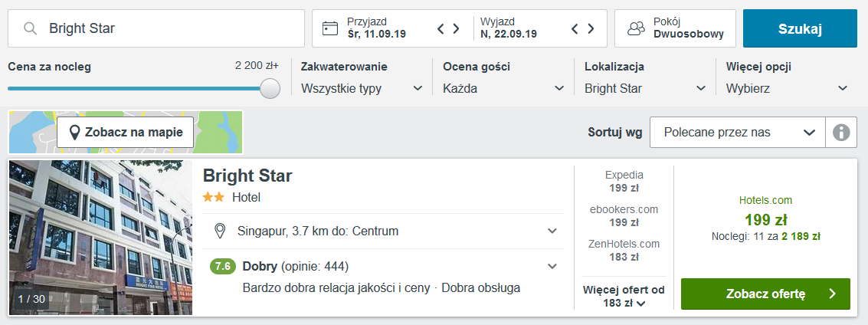This screenshot has height=325, width=868.
Task: Open the check-in calendar icon
Action: (x=330, y=29)
